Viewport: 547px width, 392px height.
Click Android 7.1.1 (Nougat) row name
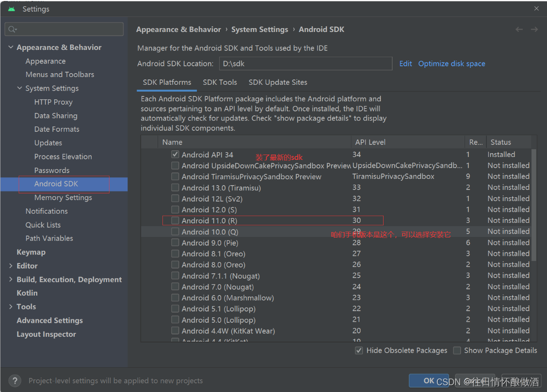tap(221, 276)
